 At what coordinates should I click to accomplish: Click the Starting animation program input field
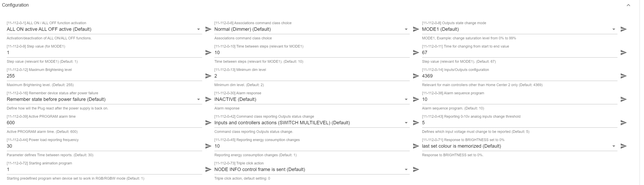click(104, 169)
